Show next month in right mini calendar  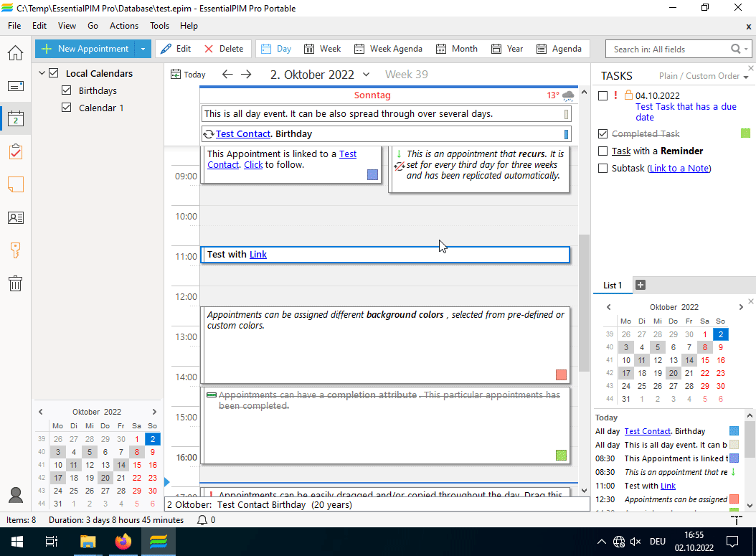pyautogui.click(x=741, y=307)
